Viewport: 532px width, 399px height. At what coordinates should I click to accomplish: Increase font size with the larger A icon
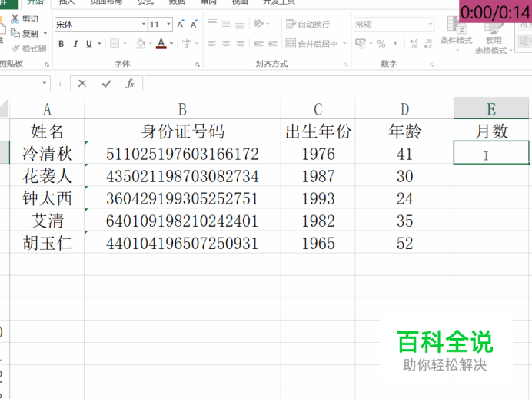pos(181,24)
